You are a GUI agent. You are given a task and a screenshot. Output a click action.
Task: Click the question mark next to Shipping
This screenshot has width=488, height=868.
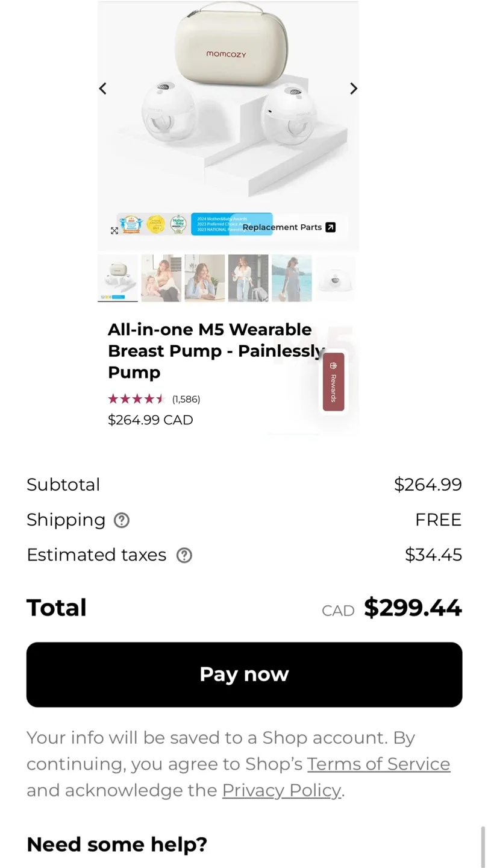[x=121, y=520]
